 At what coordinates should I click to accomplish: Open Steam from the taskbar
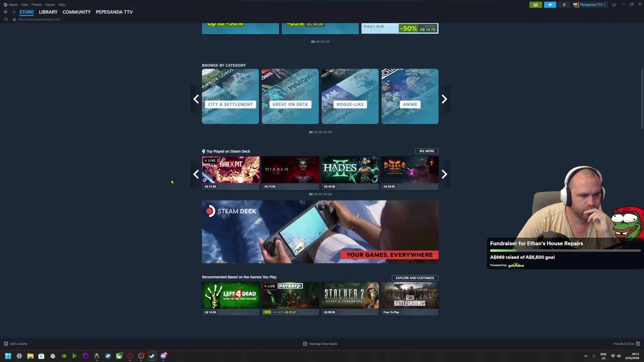click(x=152, y=356)
